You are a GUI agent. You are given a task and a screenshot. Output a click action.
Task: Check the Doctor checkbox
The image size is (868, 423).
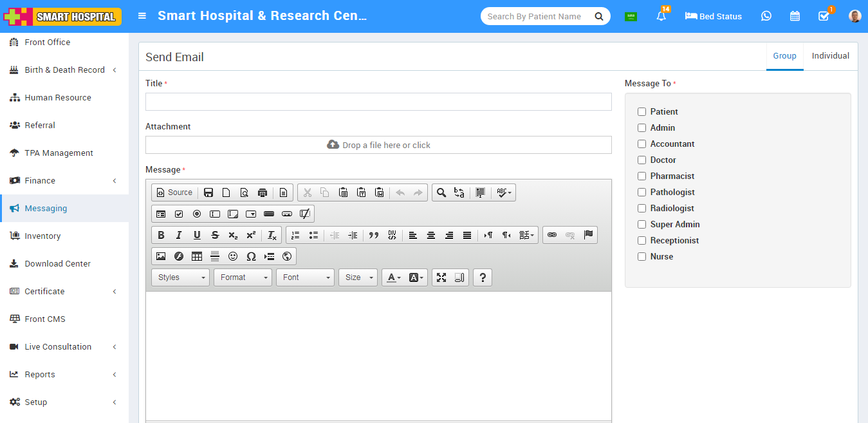tap(642, 160)
